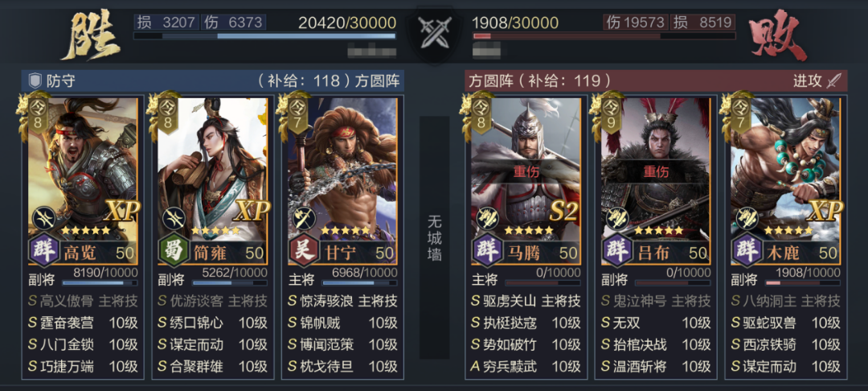868x391 pixels.
Task: Open 吕布's character portrait
Action: [x=655, y=167]
